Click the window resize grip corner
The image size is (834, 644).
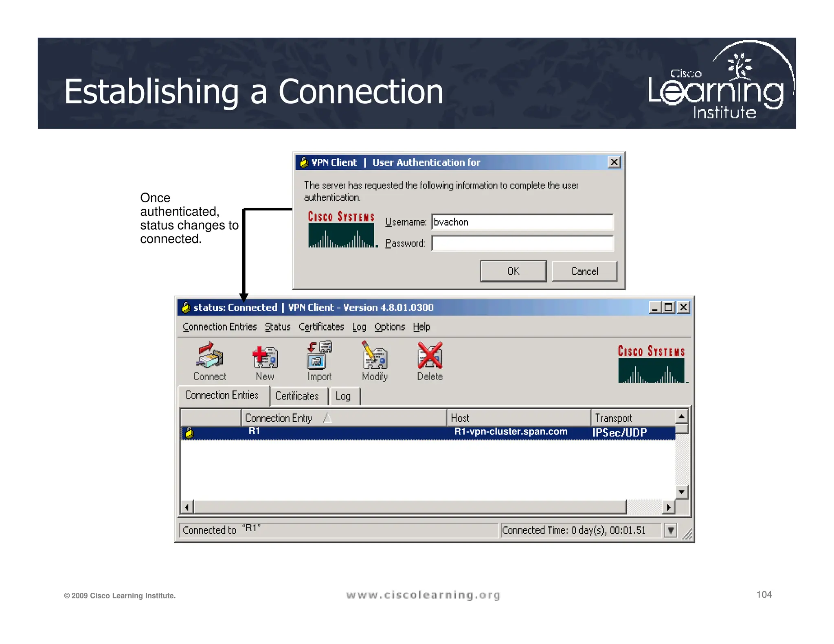(687, 534)
